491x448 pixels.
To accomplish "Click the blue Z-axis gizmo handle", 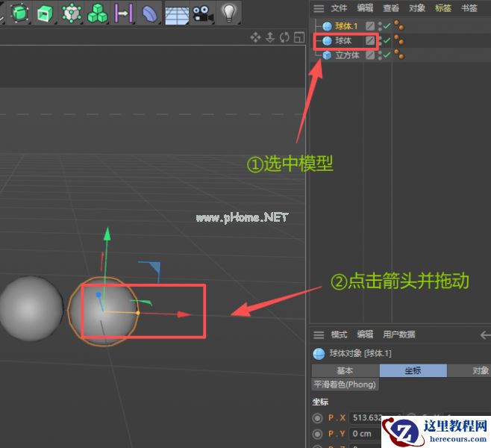I will [x=98, y=295].
